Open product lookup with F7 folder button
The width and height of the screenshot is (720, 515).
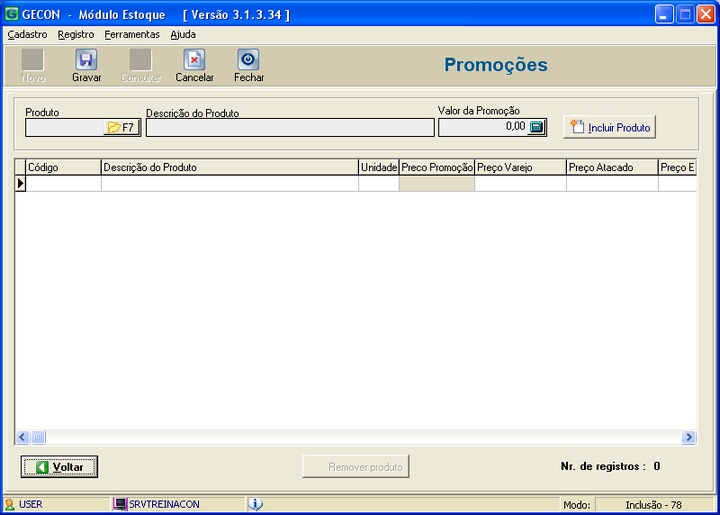[122, 127]
